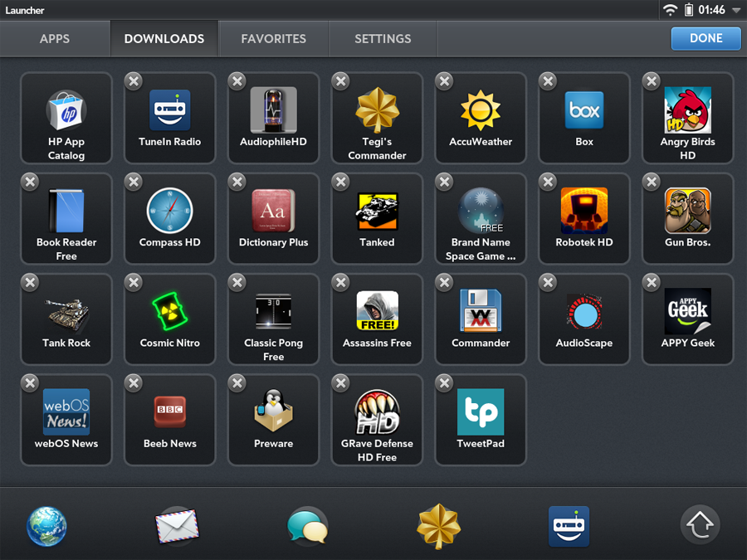Tap the battery indicator

(688, 9)
